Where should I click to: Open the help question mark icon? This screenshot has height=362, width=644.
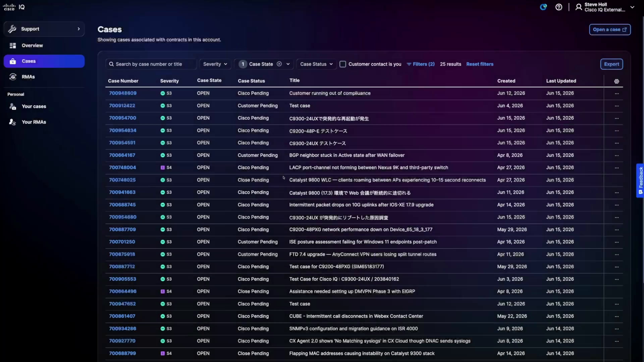click(559, 7)
